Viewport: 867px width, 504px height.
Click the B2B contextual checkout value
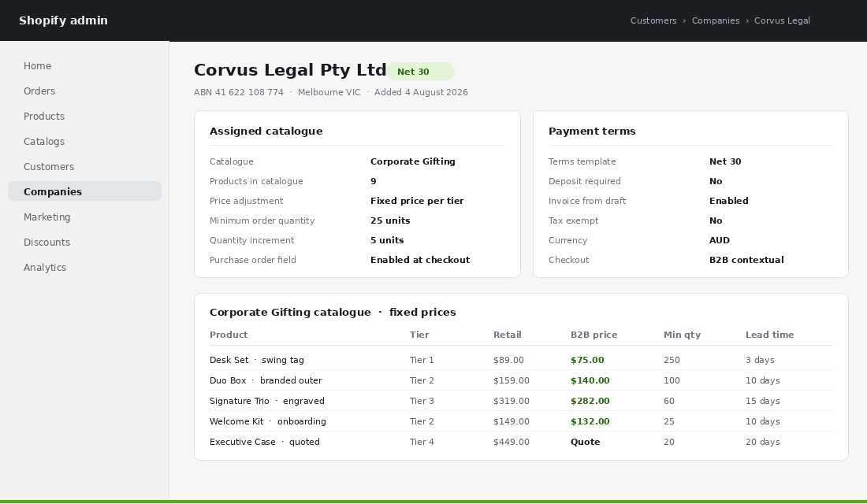[x=746, y=260]
